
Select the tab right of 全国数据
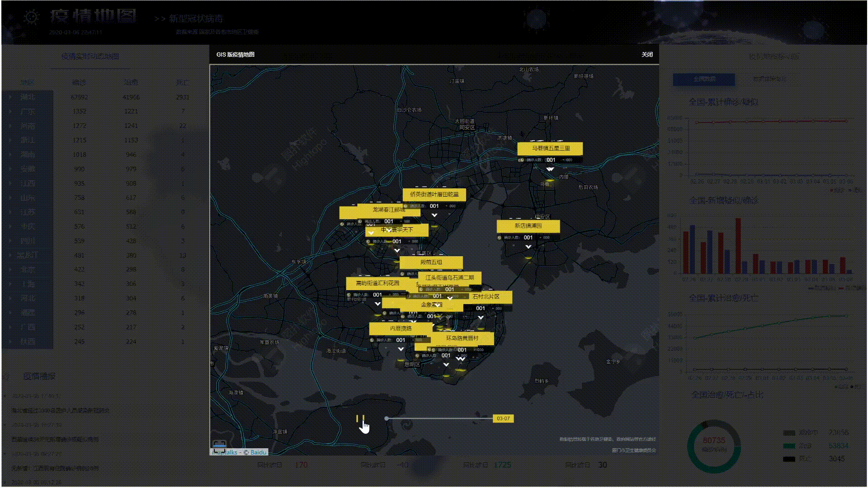[769, 79]
